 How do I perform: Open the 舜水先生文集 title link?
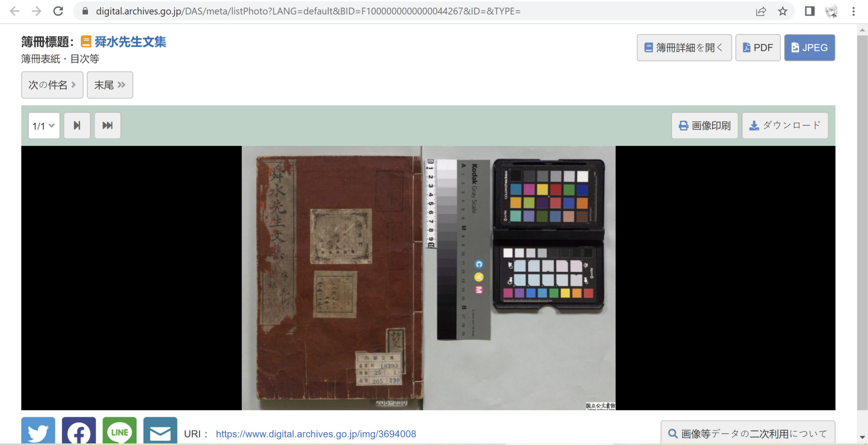(x=130, y=42)
